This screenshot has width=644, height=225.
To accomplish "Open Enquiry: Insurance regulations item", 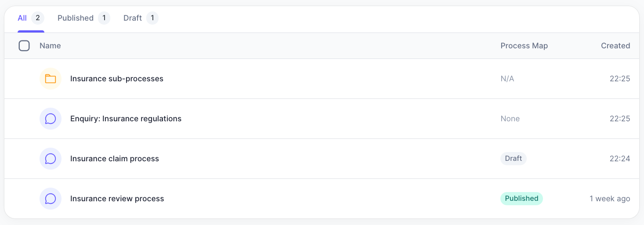I will [x=126, y=119].
